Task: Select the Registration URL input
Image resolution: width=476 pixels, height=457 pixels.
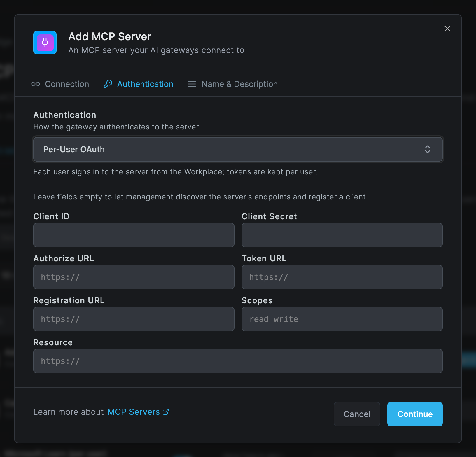Action: coord(134,319)
